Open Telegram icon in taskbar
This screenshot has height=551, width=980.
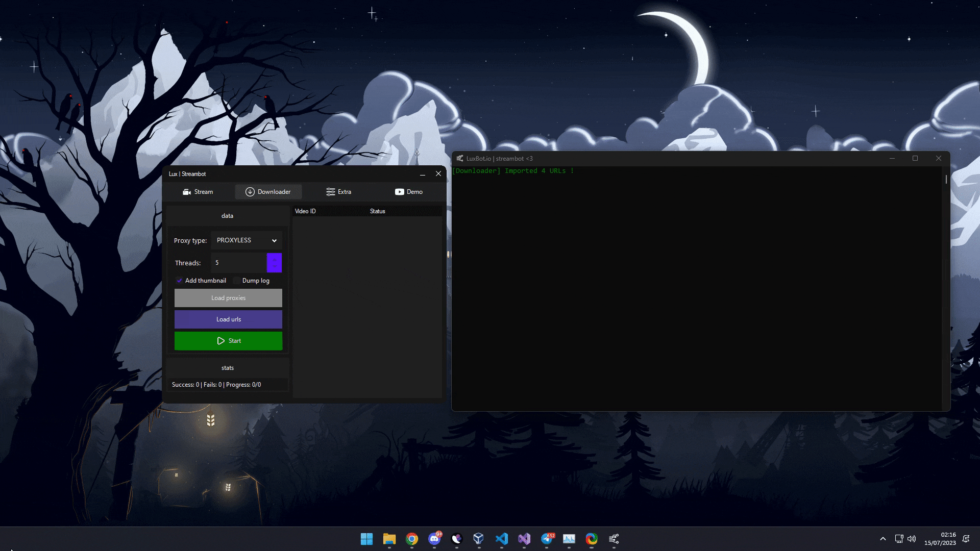tap(547, 539)
